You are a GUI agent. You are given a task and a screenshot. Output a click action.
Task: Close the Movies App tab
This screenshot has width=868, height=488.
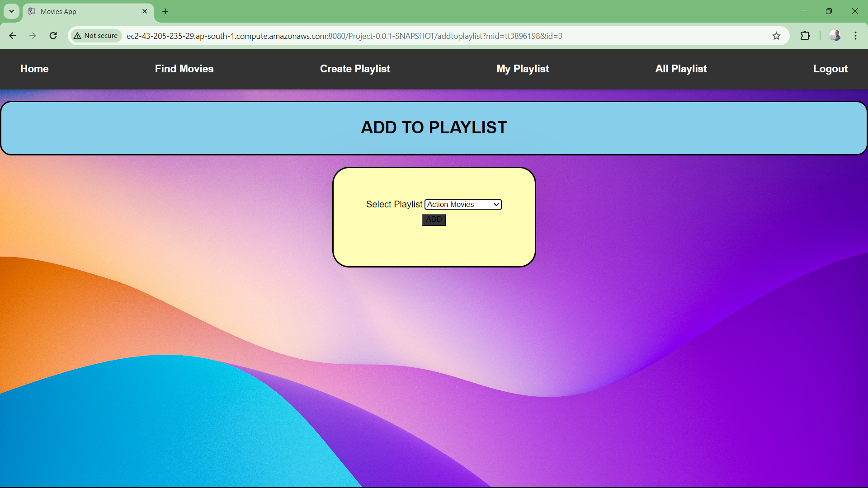coord(145,11)
